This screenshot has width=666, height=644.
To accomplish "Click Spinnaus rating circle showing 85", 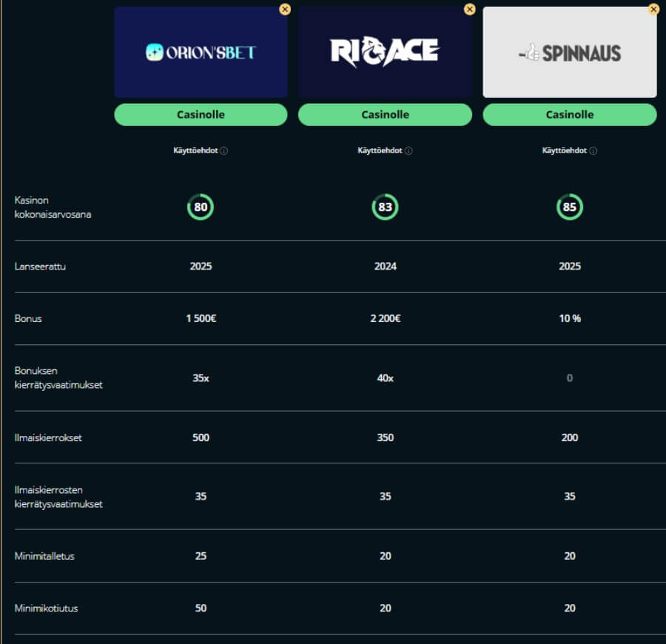I will [569, 207].
